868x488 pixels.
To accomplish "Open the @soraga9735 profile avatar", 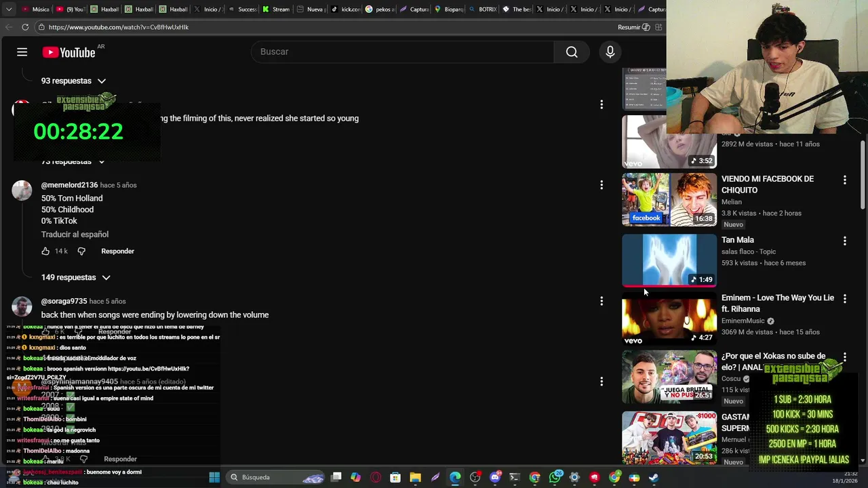I will (22, 306).
